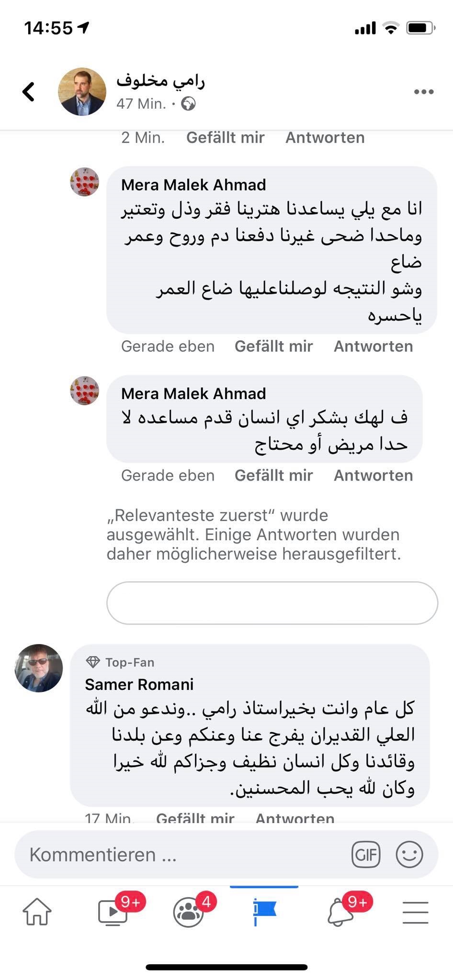Go to the Home feed tab
The width and height of the screenshot is (453, 980).
tap(37, 912)
